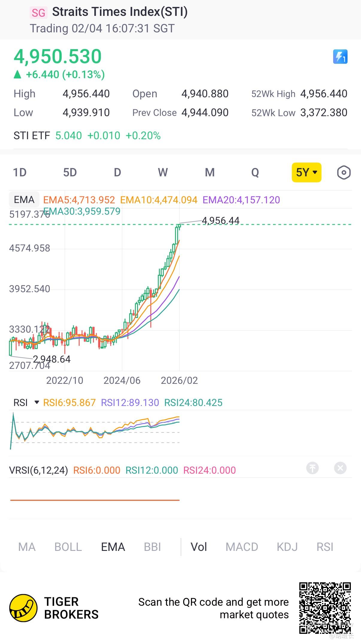The height and width of the screenshot is (644, 361).
Task: Pin VRSI indicator panel to top
Action: pos(312,468)
